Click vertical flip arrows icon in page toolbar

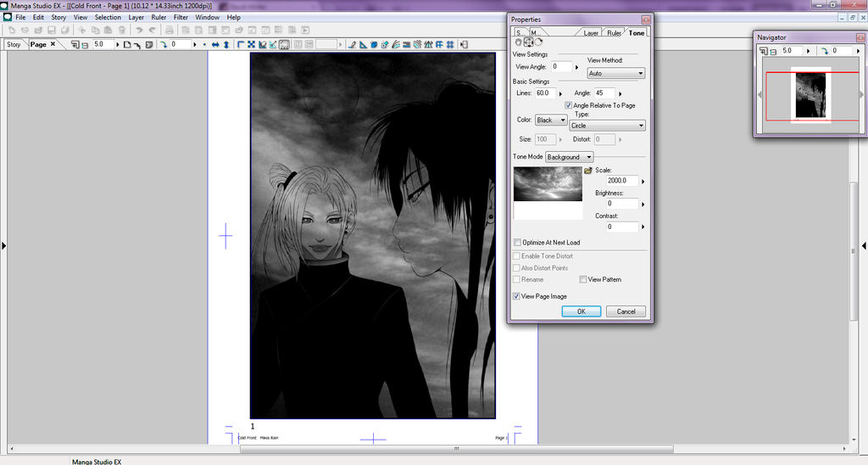tap(226, 44)
